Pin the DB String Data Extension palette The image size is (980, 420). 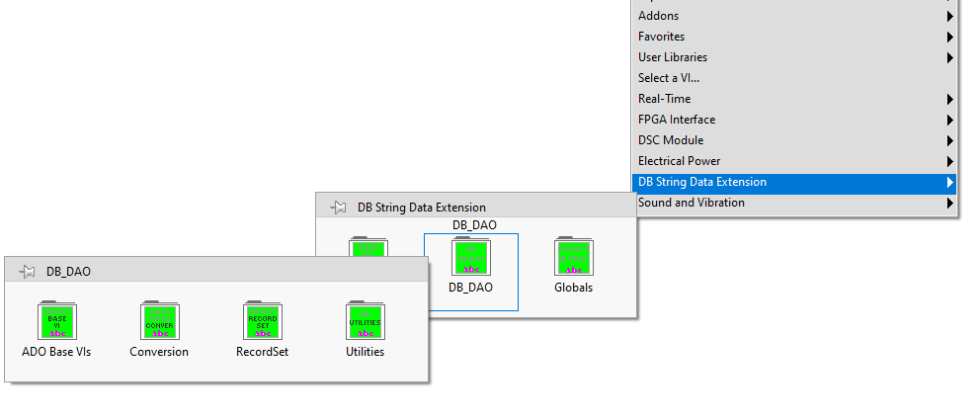(x=338, y=208)
